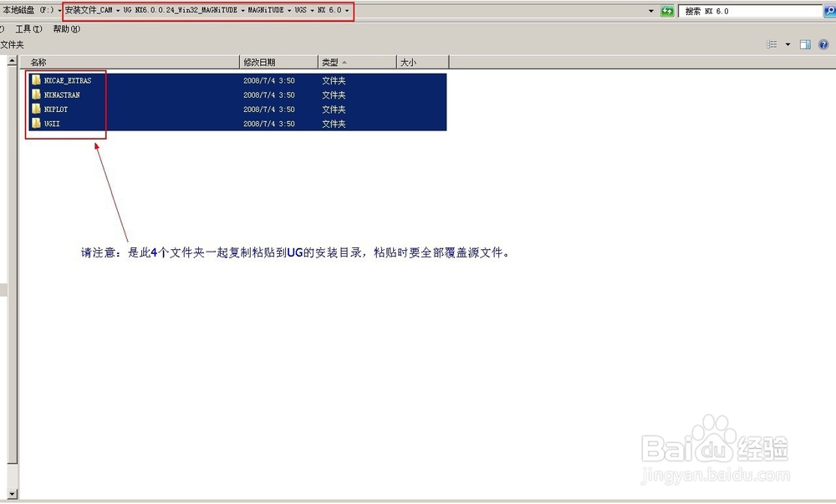Select the NXPLOT folder name
Screen dimensions: 836x504
coord(56,109)
